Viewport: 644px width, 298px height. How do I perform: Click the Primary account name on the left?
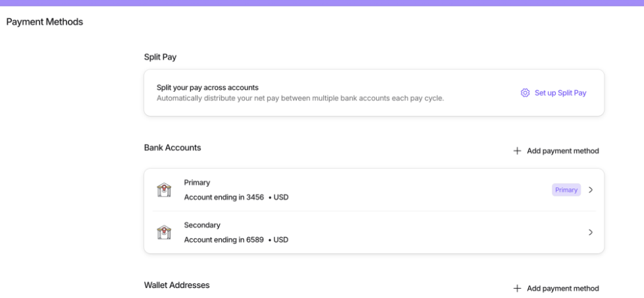(197, 183)
